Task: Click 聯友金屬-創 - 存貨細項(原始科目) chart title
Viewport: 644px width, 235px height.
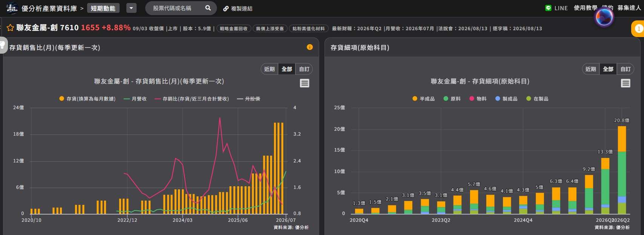Action: point(480,81)
